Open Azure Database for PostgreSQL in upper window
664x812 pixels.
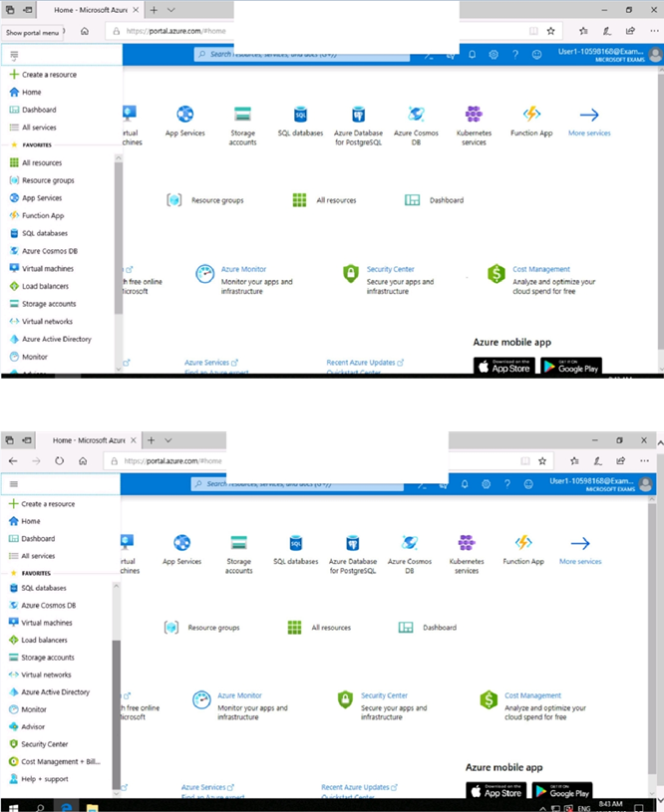tap(358, 126)
